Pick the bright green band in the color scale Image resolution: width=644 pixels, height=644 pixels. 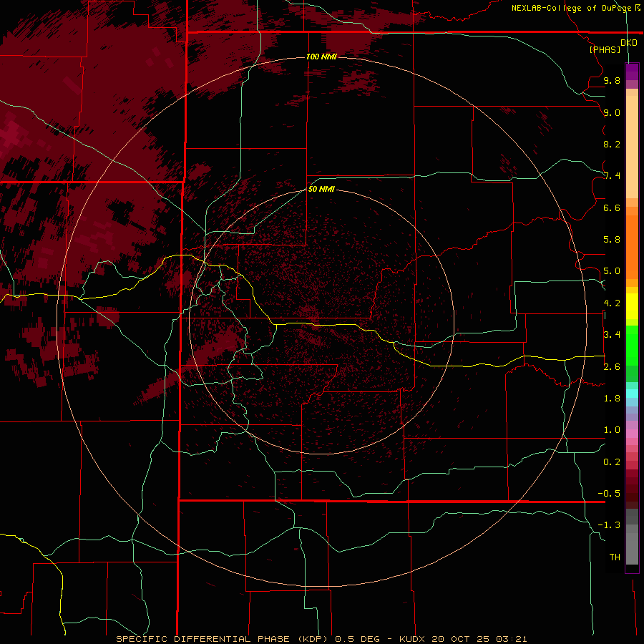point(632,345)
